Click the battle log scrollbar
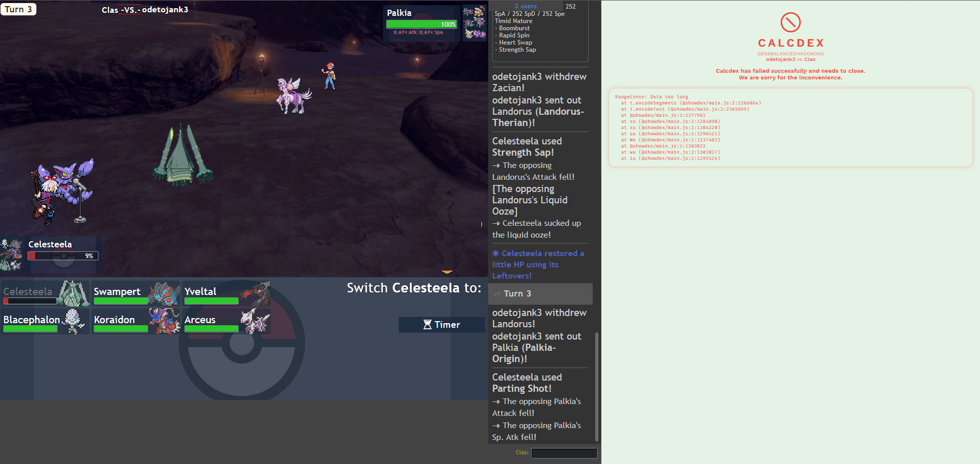This screenshot has height=464, width=980. (x=596, y=387)
